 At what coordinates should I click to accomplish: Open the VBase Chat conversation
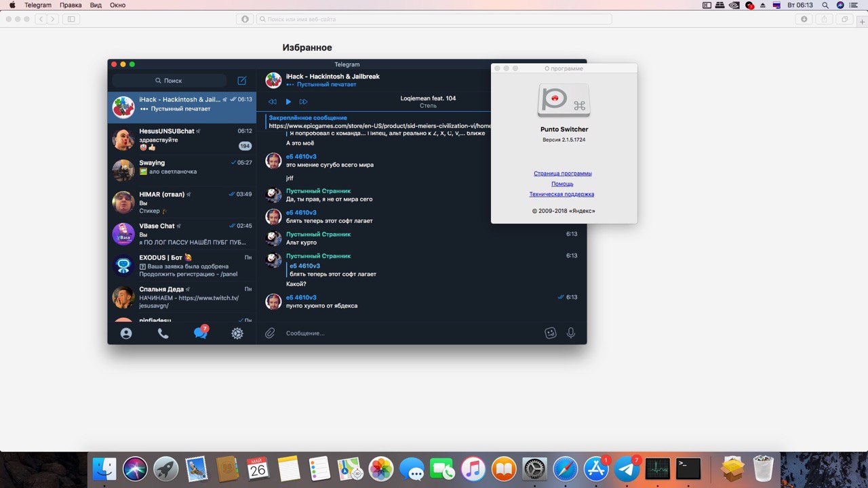182,234
